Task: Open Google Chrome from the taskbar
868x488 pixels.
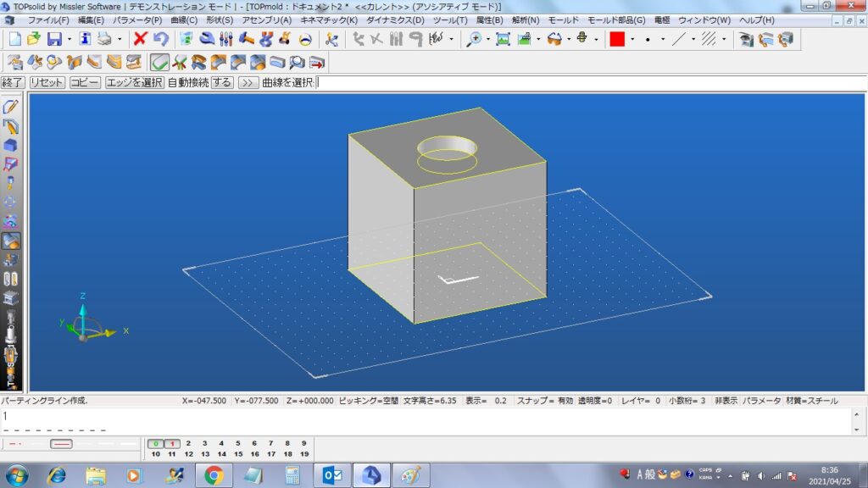Action: point(214,475)
